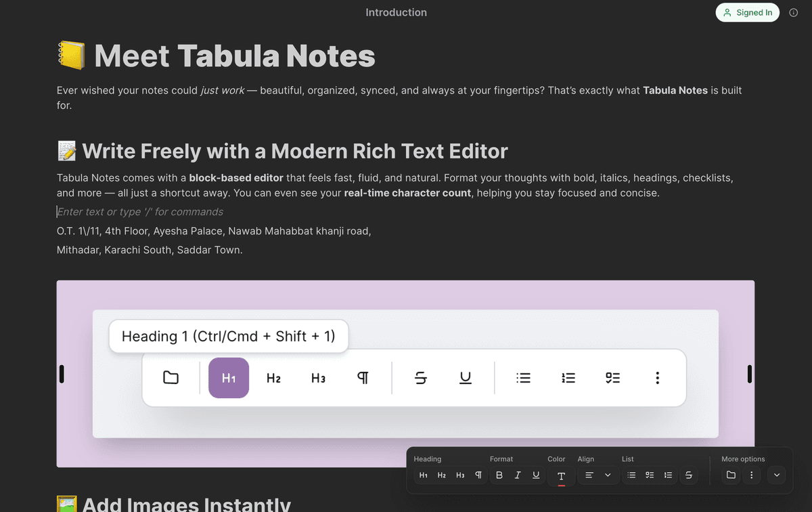This screenshot has width=812, height=512.
Task: Toggle the bulleted list option
Action: pos(631,475)
